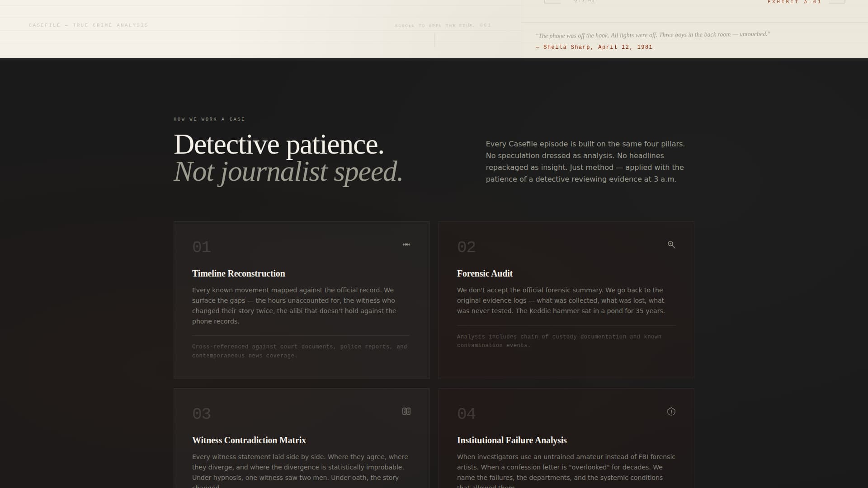This screenshot has width=868, height=488.
Task: Click 'CASEFILE — TRUE CRIME ANALYSIS' label
Action: tap(89, 25)
